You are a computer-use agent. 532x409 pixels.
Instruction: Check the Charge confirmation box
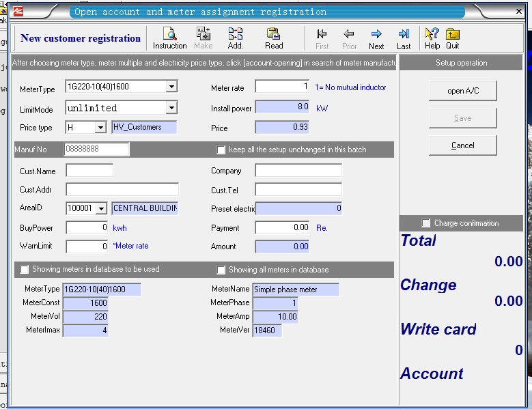tap(425, 223)
